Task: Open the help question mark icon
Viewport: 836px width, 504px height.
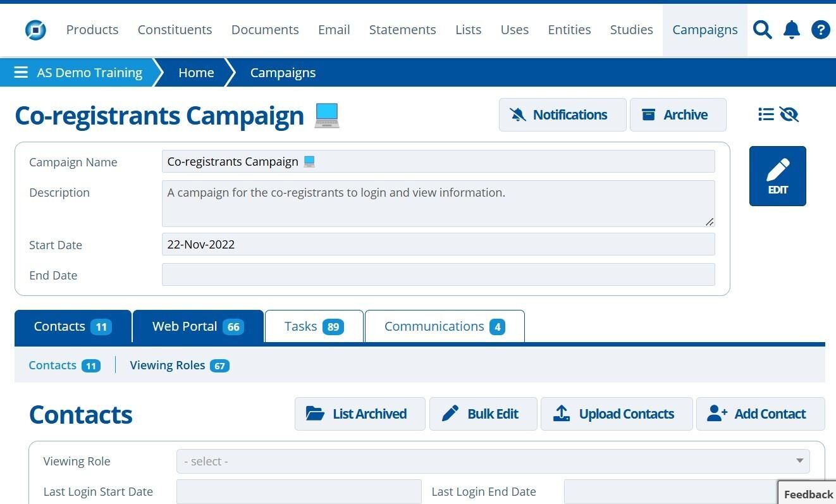Action: point(821,30)
